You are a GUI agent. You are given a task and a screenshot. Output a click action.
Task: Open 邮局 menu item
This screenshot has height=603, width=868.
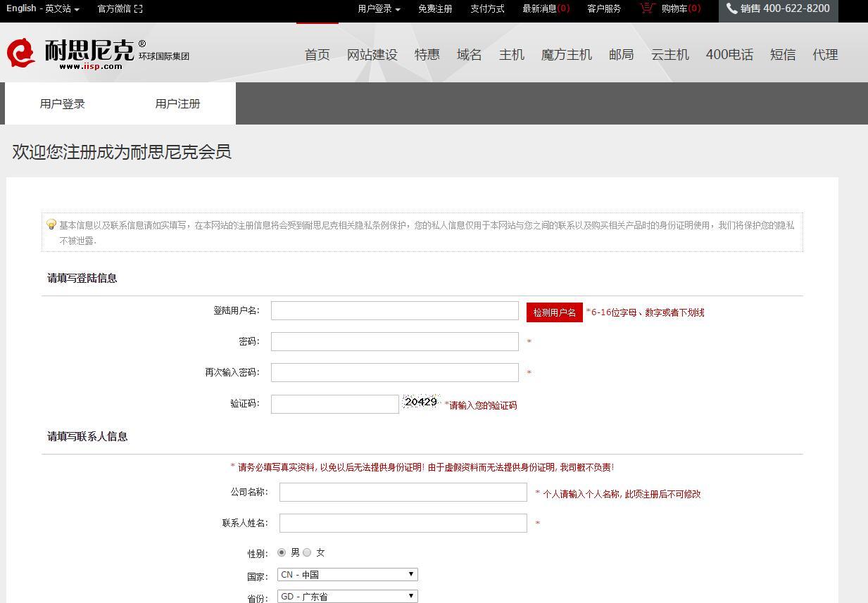622,55
